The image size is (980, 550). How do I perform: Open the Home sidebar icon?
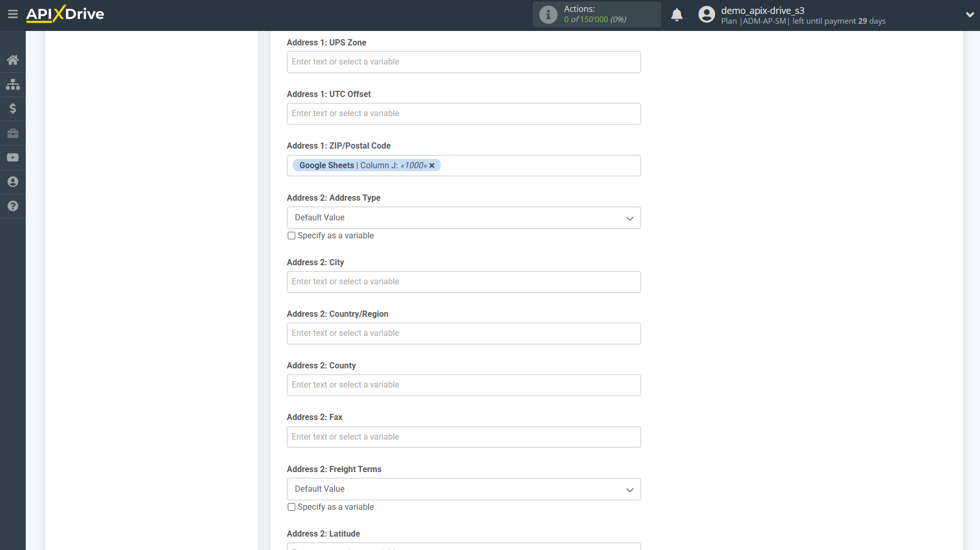(x=13, y=60)
